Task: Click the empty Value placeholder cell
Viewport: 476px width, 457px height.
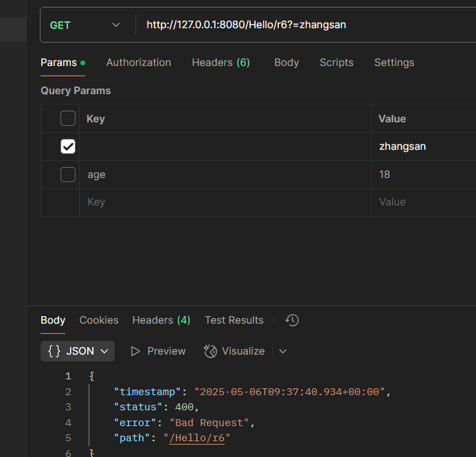Action: (424, 203)
